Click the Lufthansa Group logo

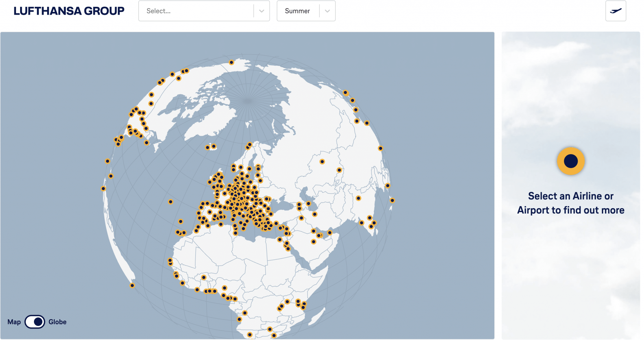coord(69,11)
